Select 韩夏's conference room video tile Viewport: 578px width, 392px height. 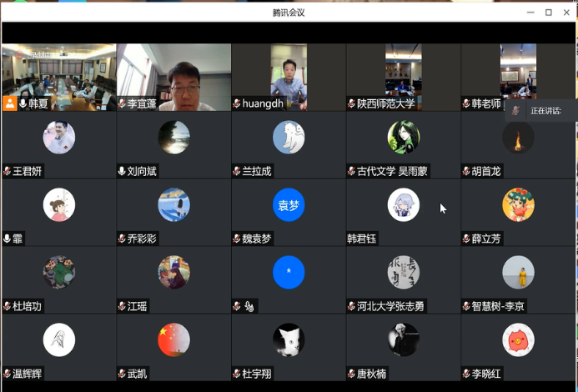[x=58, y=75]
